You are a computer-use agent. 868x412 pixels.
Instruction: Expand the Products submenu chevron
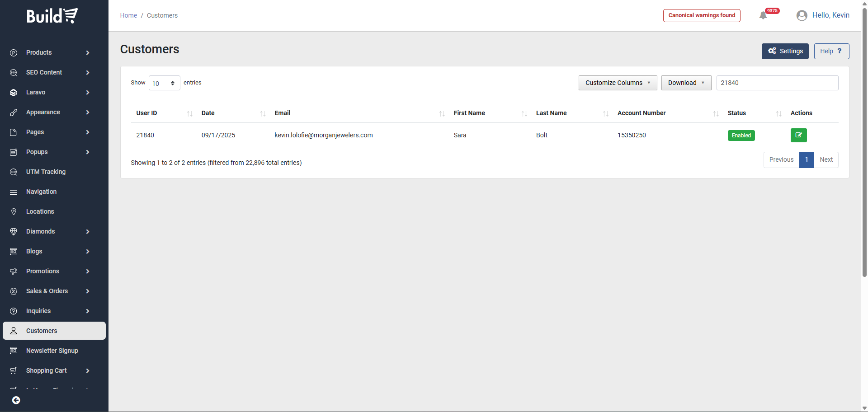pos(88,53)
